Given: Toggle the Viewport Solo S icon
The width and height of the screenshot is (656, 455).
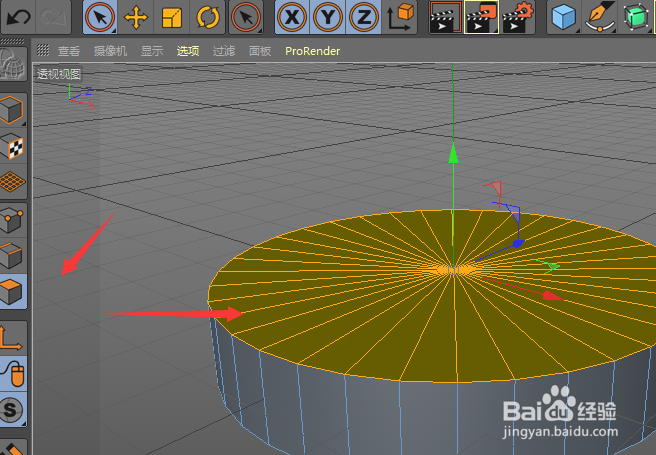Looking at the screenshot, I should point(13,409).
